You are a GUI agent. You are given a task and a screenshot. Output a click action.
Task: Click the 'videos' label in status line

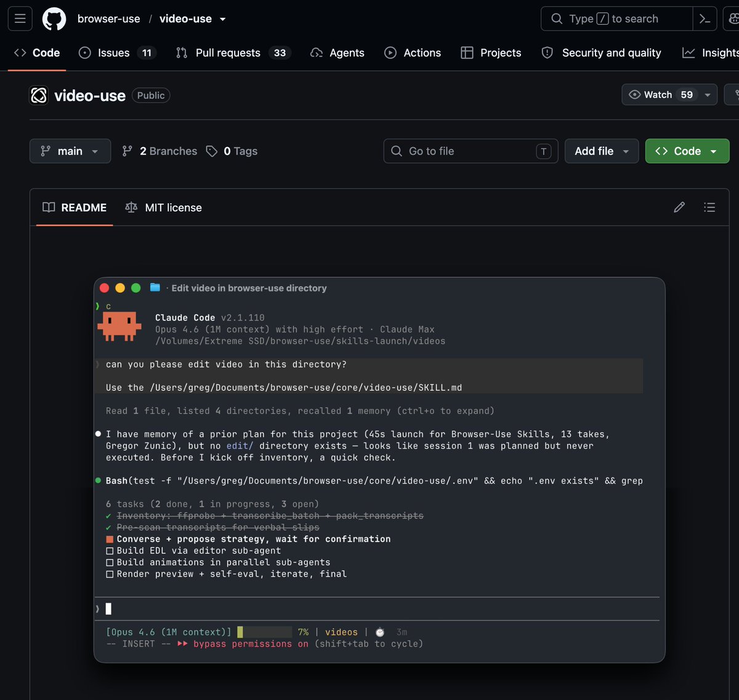point(341,632)
